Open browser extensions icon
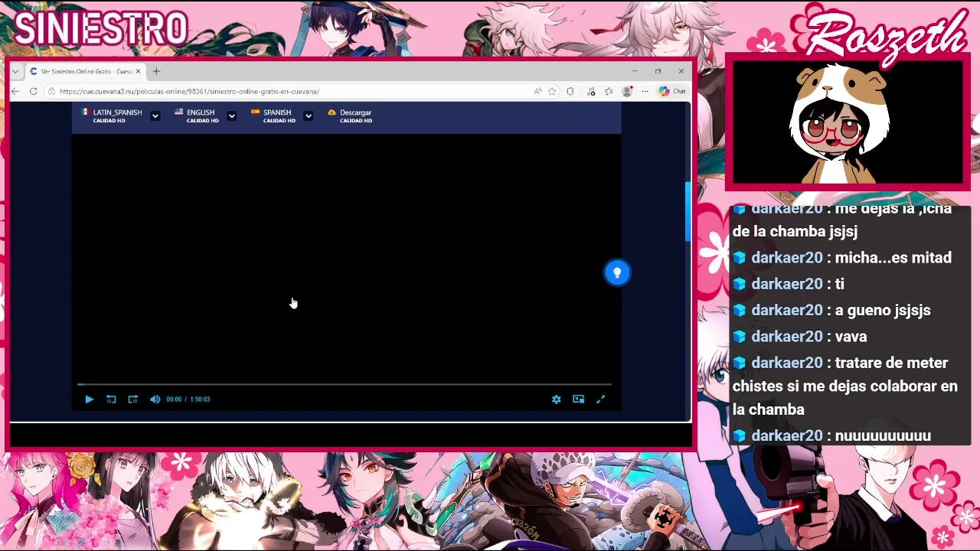Screen dimensions: 980x551 (x=570, y=91)
